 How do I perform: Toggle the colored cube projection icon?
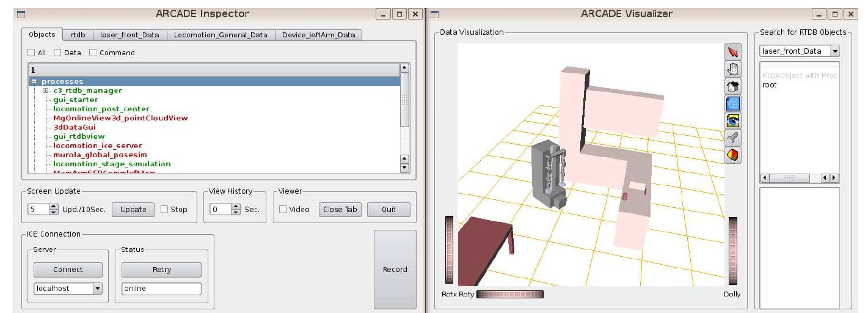pyautogui.click(x=732, y=155)
